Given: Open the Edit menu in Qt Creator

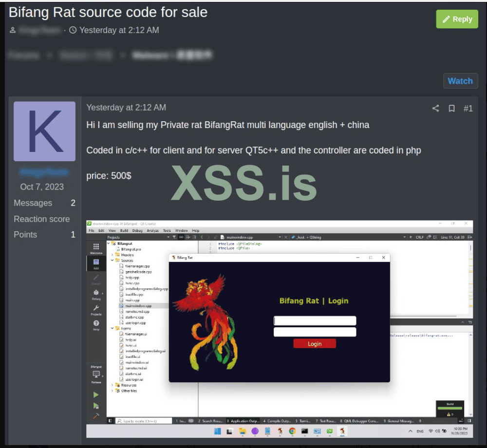Looking at the screenshot, I should click(x=101, y=231).
